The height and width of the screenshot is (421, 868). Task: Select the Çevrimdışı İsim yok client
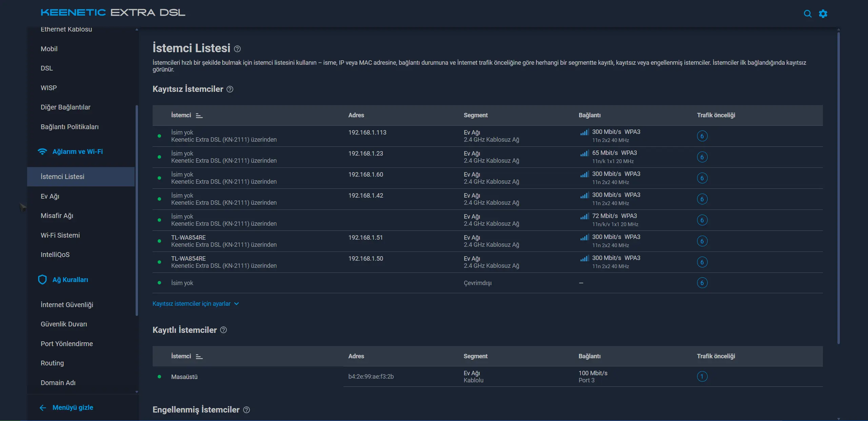click(x=488, y=283)
